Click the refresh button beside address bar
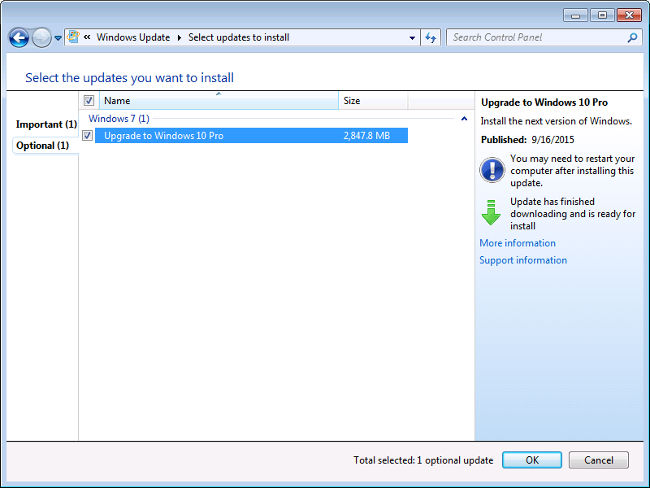The height and width of the screenshot is (488, 650). click(431, 37)
